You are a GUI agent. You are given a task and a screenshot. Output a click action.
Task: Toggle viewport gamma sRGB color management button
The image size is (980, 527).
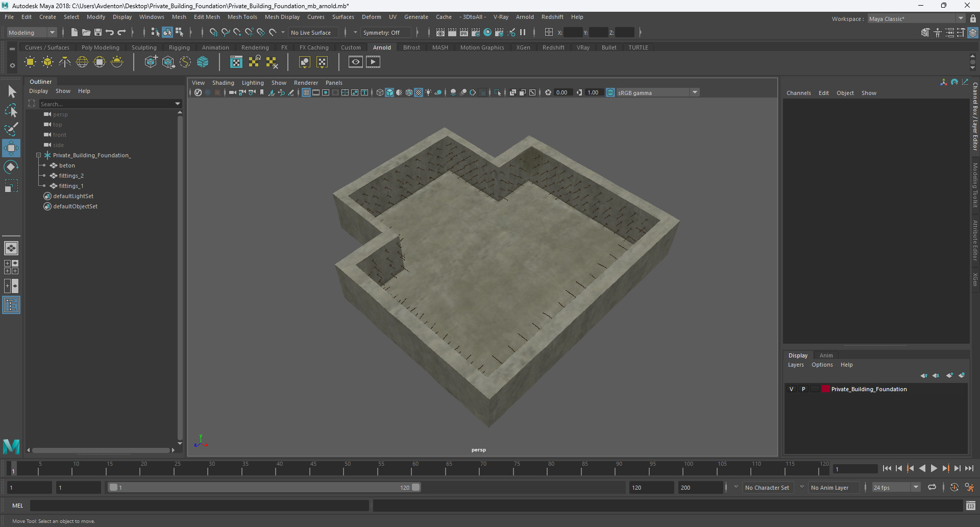pyautogui.click(x=610, y=92)
